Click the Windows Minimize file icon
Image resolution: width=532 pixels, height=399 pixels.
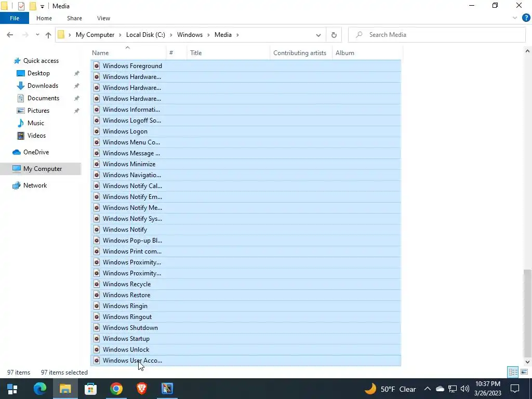(x=97, y=164)
